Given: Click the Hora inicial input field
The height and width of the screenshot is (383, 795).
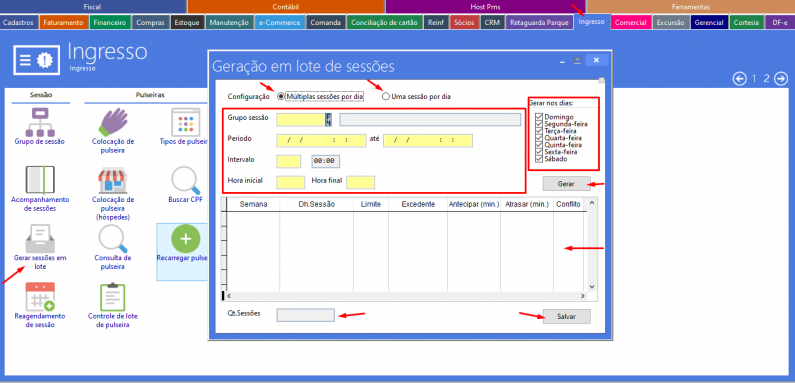Looking at the screenshot, I should (291, 183).
